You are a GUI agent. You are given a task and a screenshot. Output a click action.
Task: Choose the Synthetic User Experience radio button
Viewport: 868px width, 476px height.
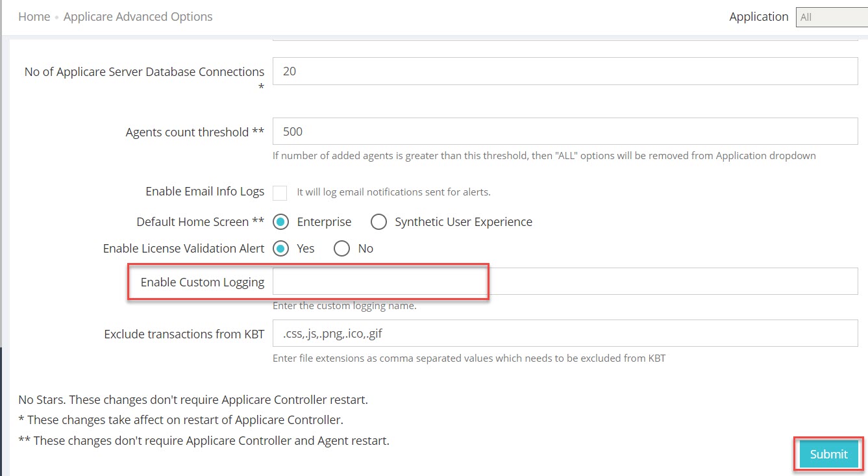coord(378,222)
